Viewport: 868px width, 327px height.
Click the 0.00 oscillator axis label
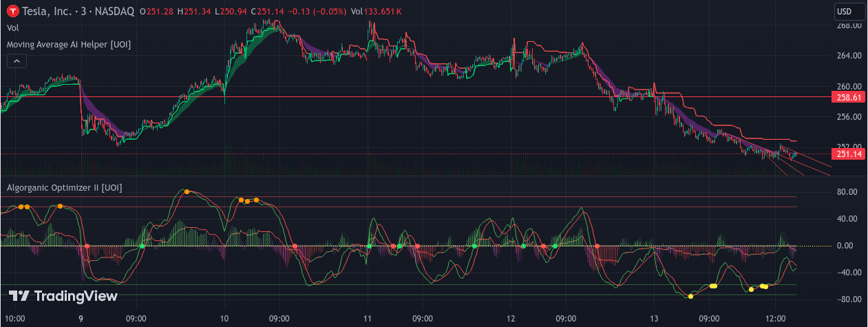click(x=851, y=246)
